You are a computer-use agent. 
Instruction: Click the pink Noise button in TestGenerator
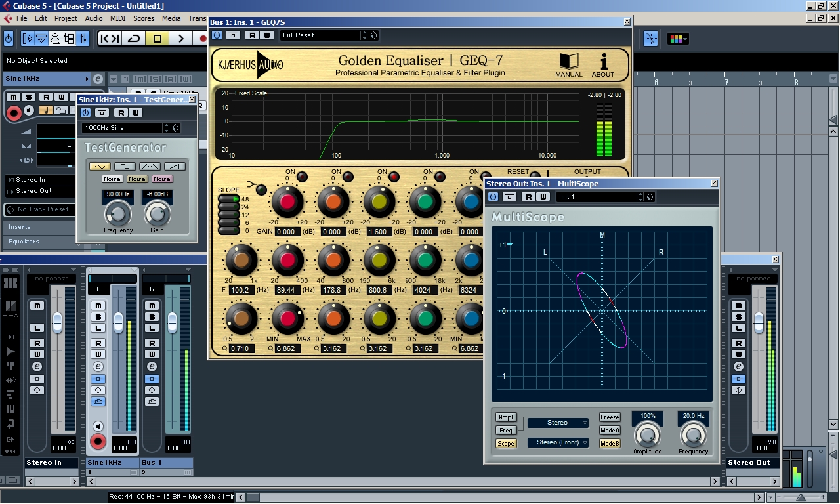click(x=162, y=179)
